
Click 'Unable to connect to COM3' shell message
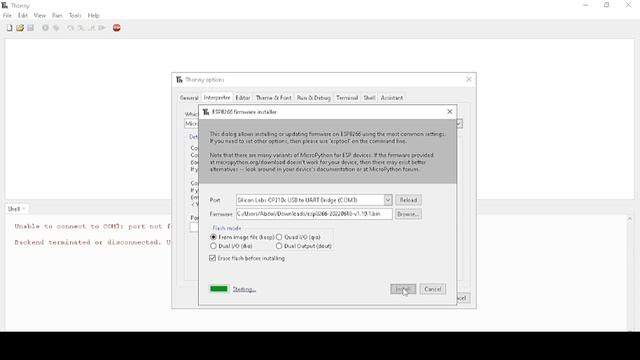(92, 227)
